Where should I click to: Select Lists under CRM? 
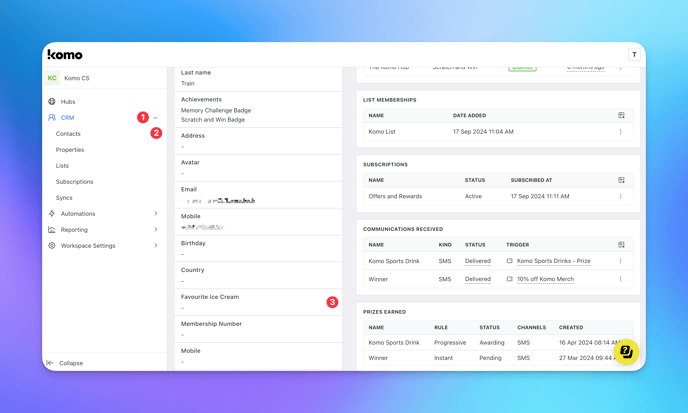pos(62,165)
